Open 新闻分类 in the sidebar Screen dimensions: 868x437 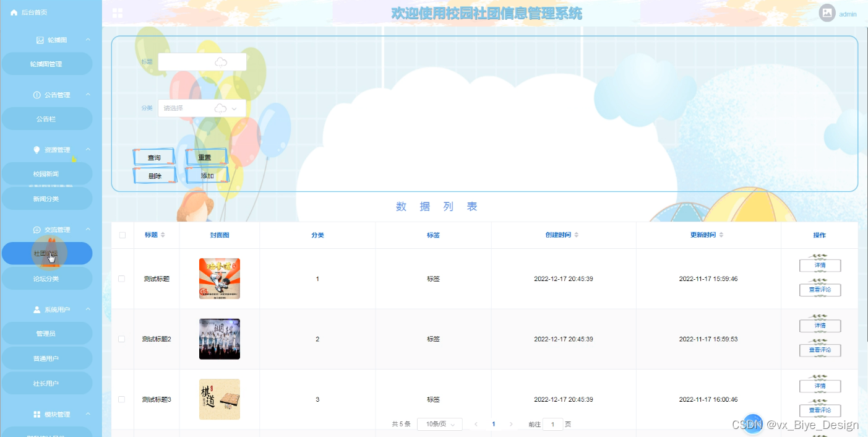47,199
